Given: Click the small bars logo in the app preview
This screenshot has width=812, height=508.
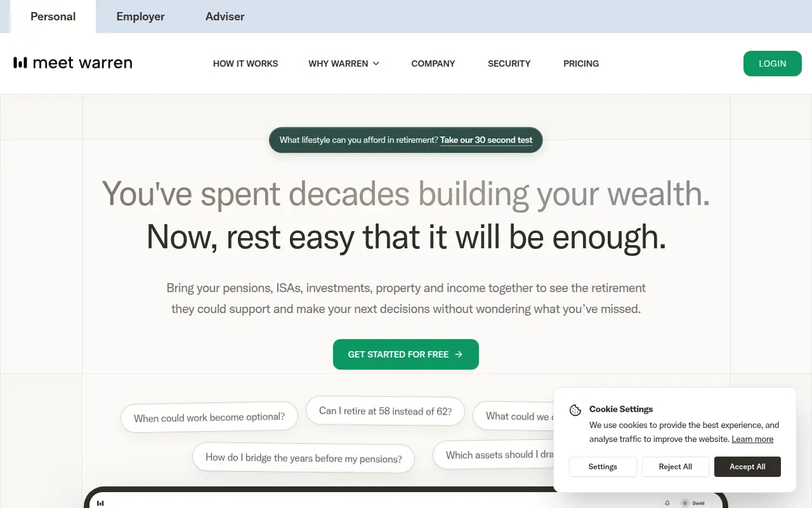Looking at the screenshot, I should click(100, 503).
